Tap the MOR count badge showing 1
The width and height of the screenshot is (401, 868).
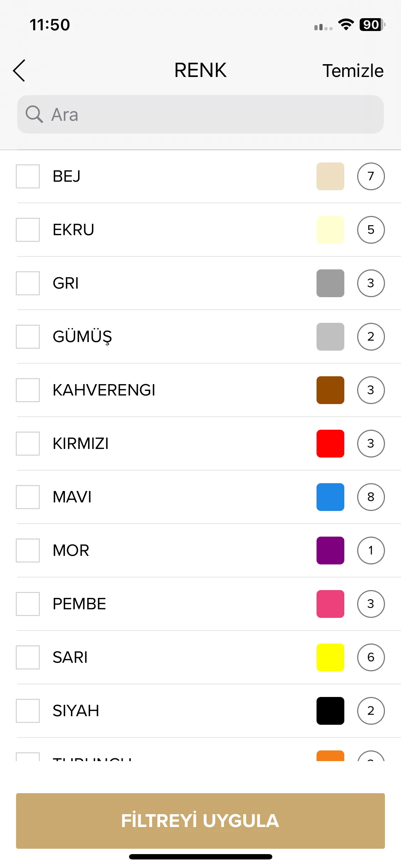371,551
